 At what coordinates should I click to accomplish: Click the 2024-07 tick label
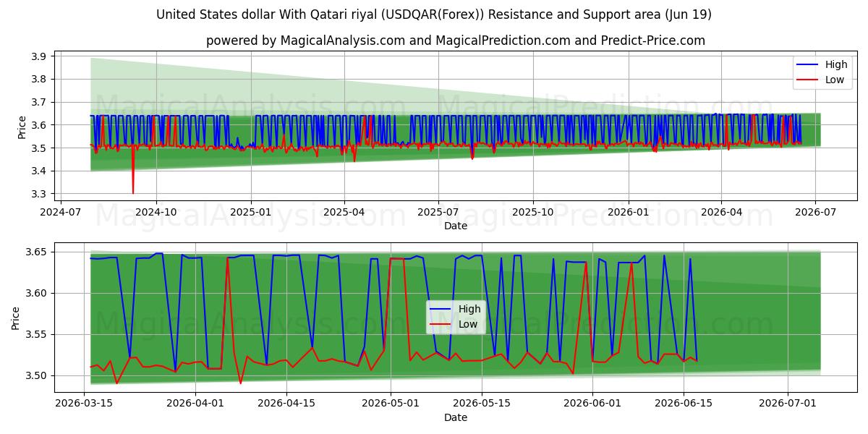coord(60,212)
